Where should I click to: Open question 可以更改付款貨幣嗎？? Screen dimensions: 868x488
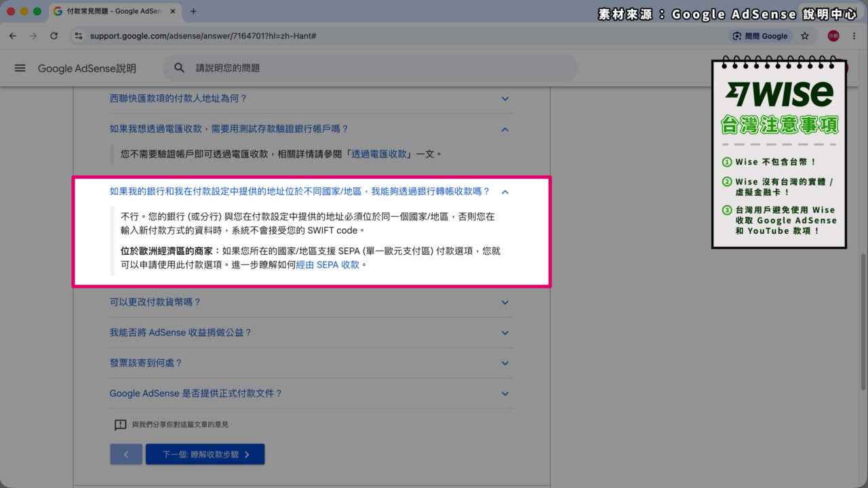point(155,302)
